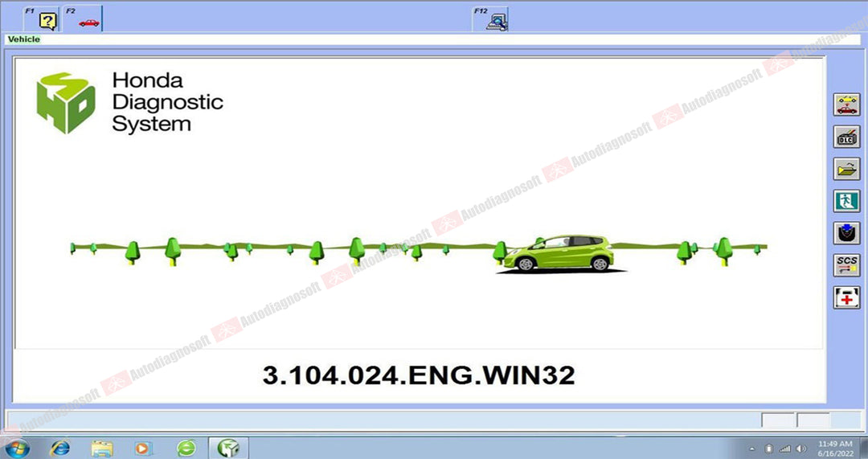Click the green circular e icon in taskbar
Image resolution: width=868 pixels, height=459 pixels.
pos(186,448)
